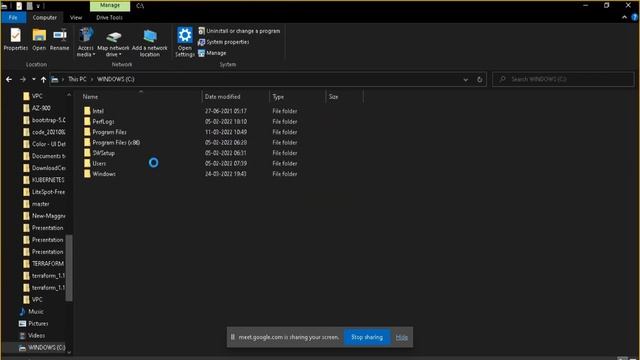Click the blue Help question icon
The image size is (640, 360).
click(634, 17)
